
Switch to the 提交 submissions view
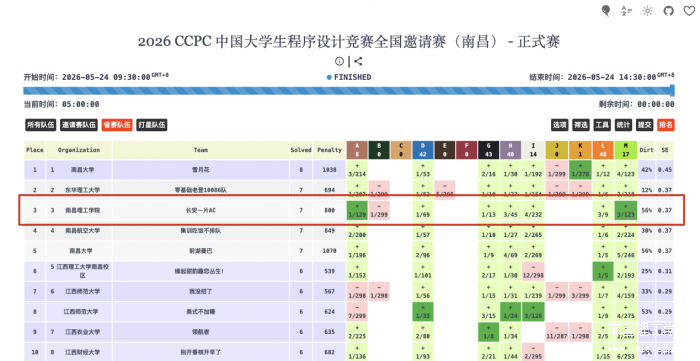[x=645, y=125]
